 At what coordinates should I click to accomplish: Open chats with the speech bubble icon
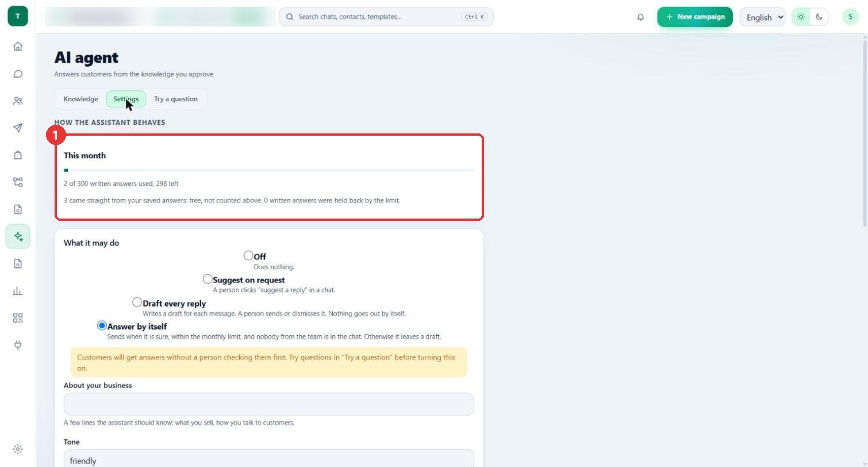(x=18, y=74)
